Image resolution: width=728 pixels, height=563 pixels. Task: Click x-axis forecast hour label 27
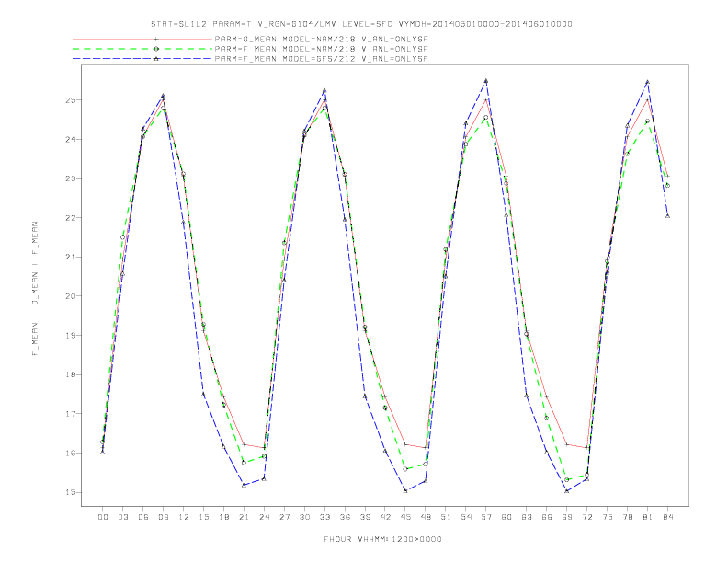pos(284,517)
